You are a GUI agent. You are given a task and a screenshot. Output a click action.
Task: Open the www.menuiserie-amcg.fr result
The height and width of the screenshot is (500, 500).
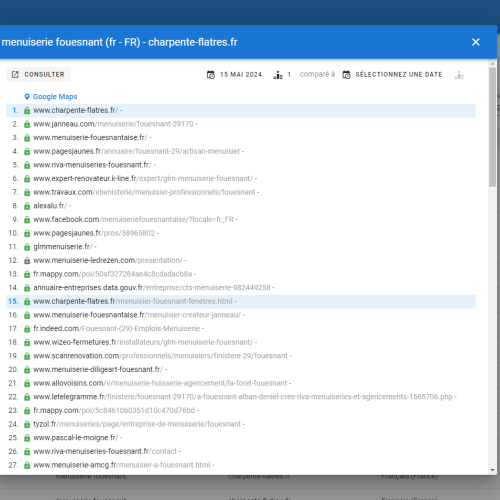pos(122,466)
